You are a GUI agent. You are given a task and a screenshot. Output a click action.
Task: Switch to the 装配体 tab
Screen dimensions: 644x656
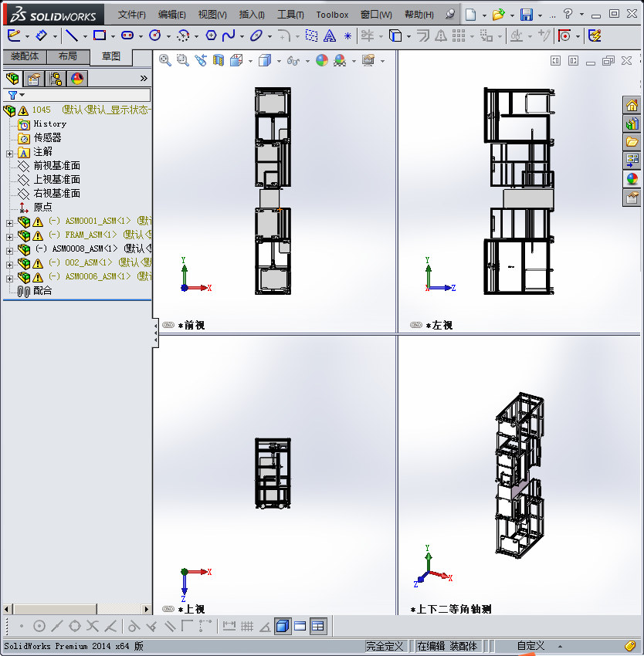click(25, 56)
